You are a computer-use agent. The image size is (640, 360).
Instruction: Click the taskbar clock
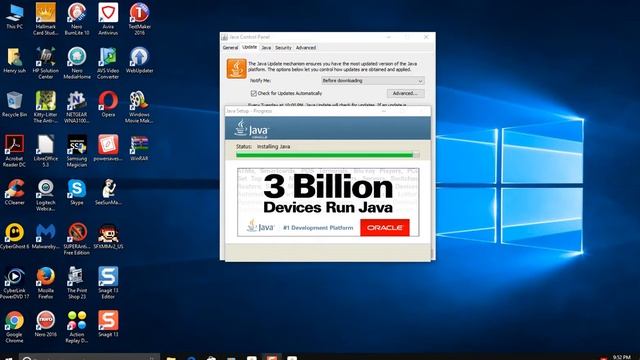[622, 357]
